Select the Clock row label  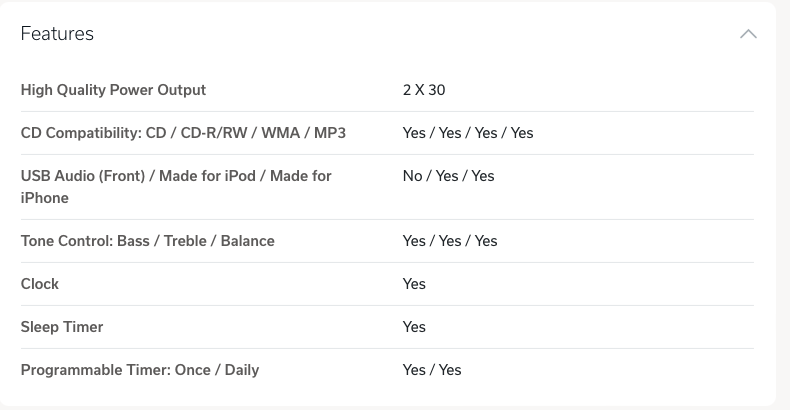(x=40, y=284)
